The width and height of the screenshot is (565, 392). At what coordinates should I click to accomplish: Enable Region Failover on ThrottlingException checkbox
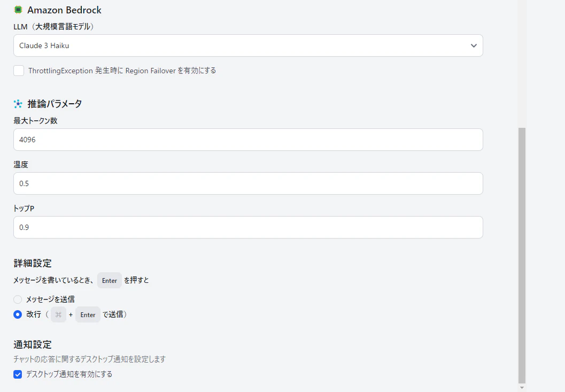[x=19, y=71]
